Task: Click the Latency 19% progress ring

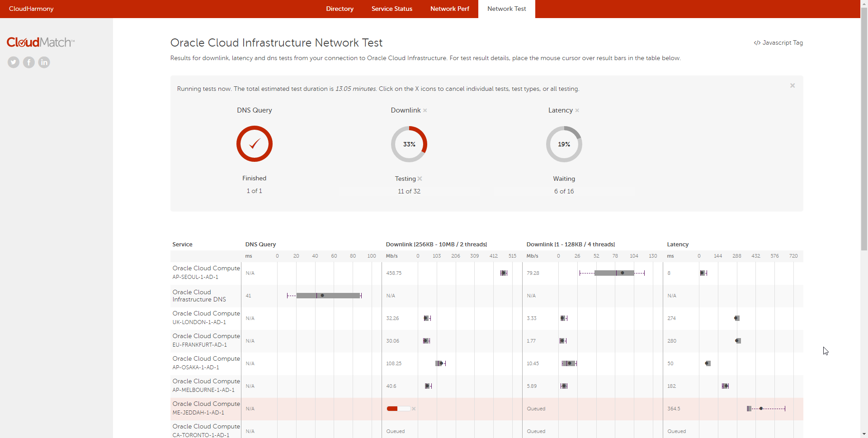Action: [x=564, y=144]
